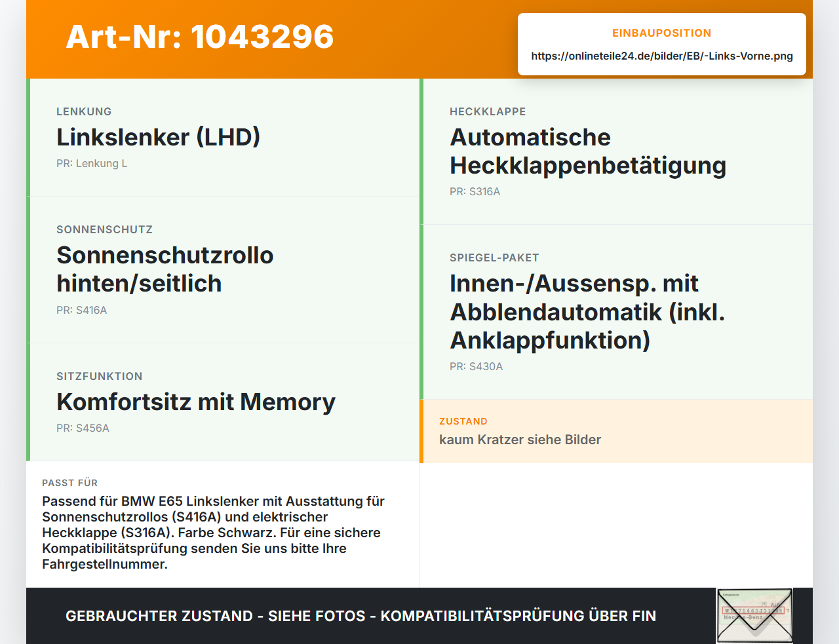Click 'PR: S430A' code text
Image resolution: width=839 pixels, height=644 pixels.
click(x=476, y=367)
